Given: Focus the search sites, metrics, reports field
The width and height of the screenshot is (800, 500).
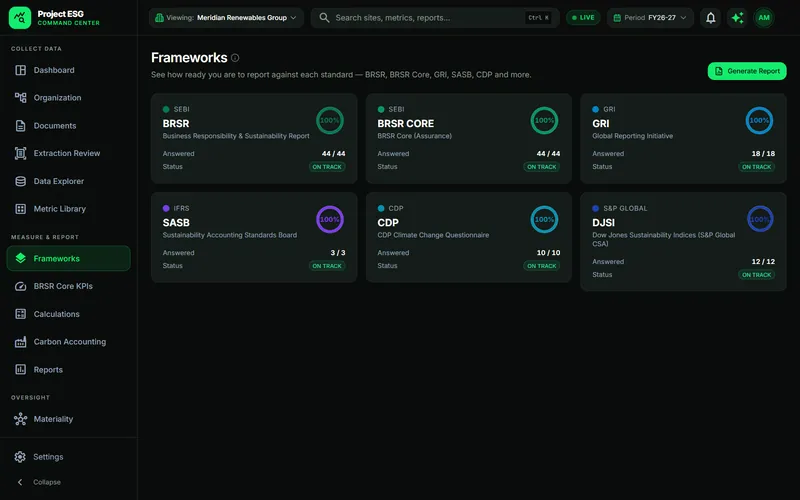Looking at the screenshot, I should point(435,18).
